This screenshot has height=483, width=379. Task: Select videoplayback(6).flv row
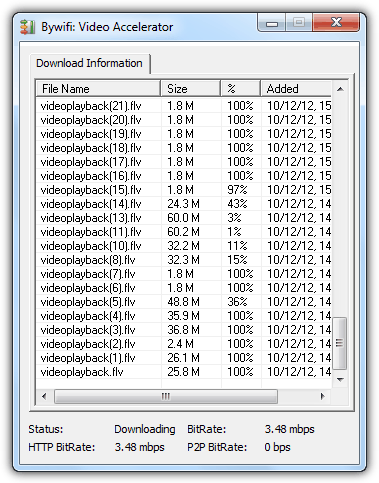[184, 288]
